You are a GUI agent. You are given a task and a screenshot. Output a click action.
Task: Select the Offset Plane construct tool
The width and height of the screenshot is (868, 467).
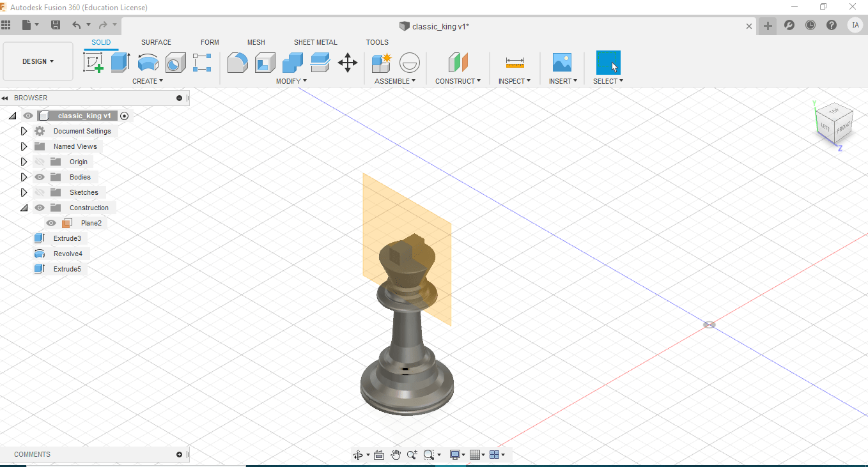point(458,63)
